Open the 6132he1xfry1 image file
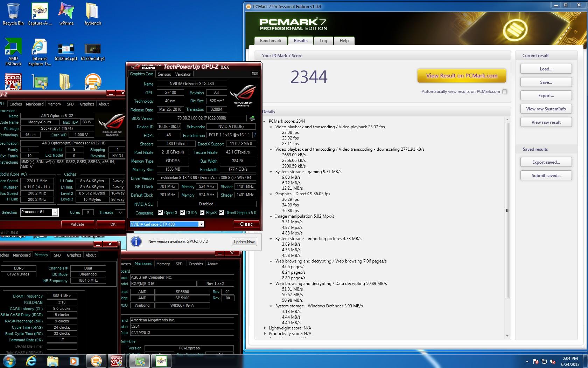Image resolution: width=588 pixels, height=368 pixels. coord(93,52)
